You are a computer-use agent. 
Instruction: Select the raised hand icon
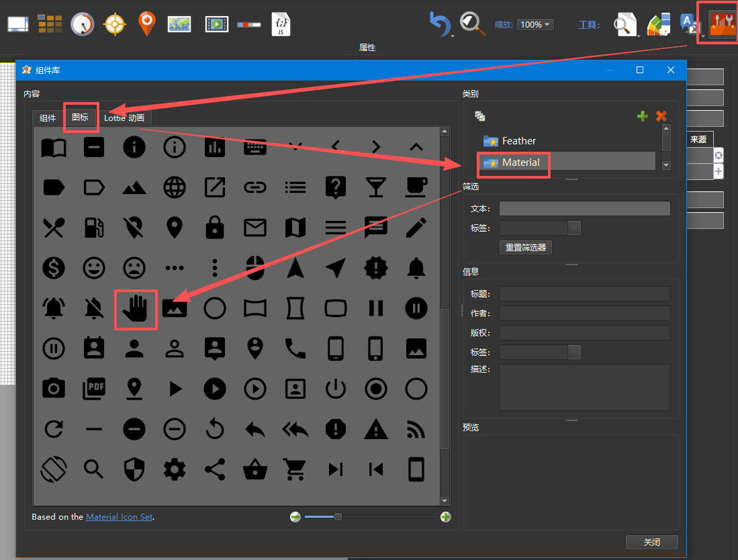(x=135, y=309)
